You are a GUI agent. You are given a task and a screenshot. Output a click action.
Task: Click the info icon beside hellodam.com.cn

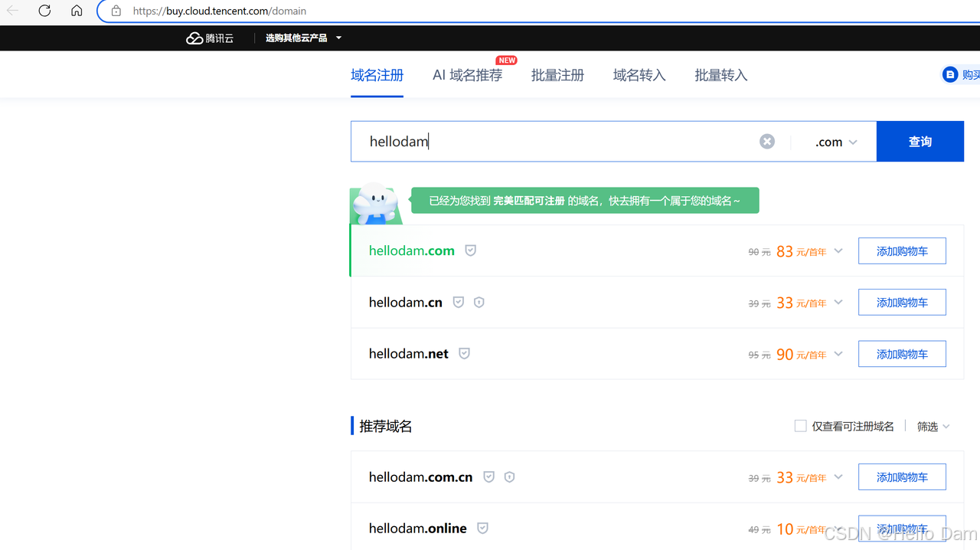pos(509,476)
